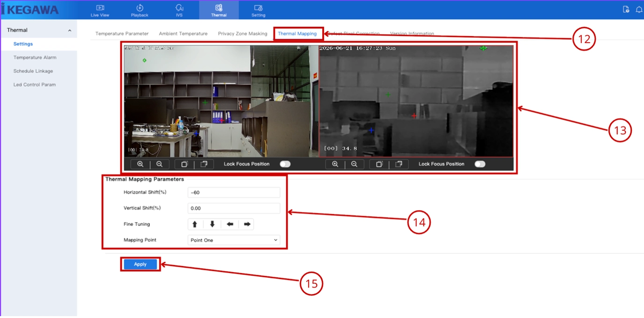Fine tune mapping downward with down arrow
644x318 pixels.
[x=212, y=224]
